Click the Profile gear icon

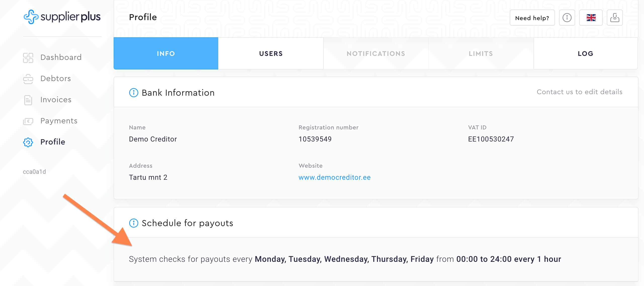tap(28, 142)
